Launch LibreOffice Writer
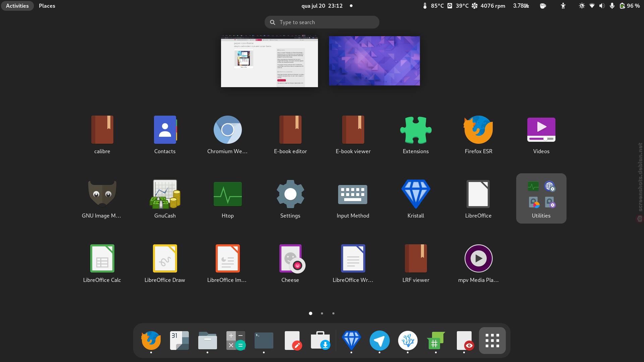This screenshot has height=362, width=644. (353, 263)
